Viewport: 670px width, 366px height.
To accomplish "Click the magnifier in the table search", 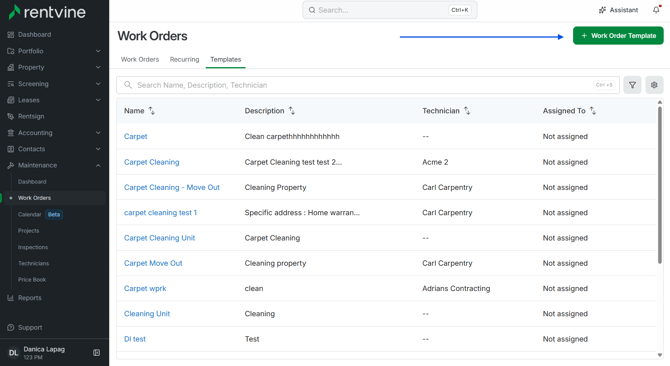I will click(128, 85).
